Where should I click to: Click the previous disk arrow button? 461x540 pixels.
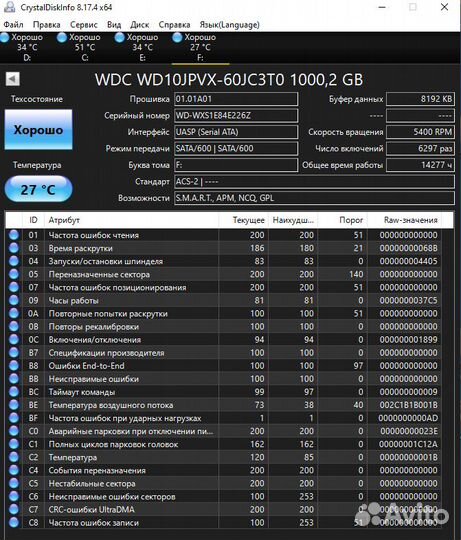[x=13, y=79]
